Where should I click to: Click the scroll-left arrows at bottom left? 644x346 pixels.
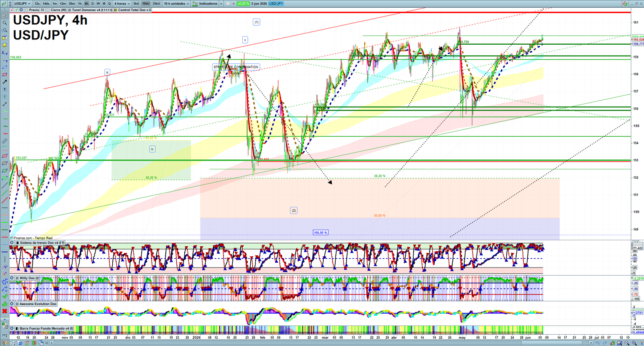(47, 343)
